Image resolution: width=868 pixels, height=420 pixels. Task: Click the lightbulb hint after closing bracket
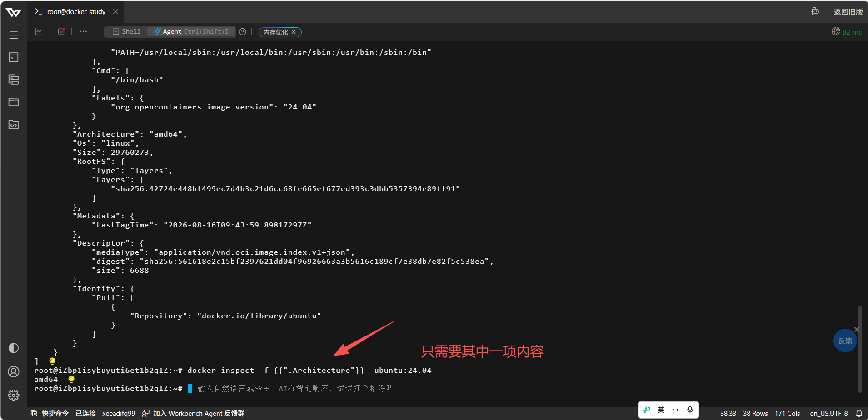pos(52,361)
